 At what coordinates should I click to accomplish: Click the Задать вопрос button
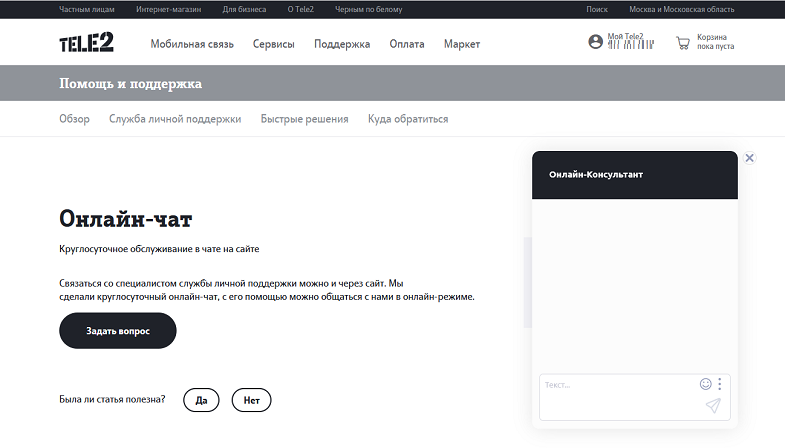(x=118, y=331)
